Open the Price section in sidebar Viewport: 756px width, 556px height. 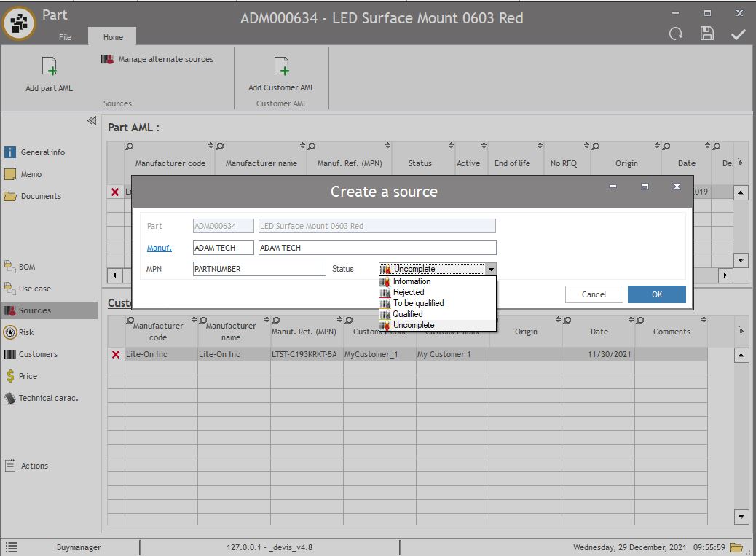pyautogui.click(x=28, y=376)
